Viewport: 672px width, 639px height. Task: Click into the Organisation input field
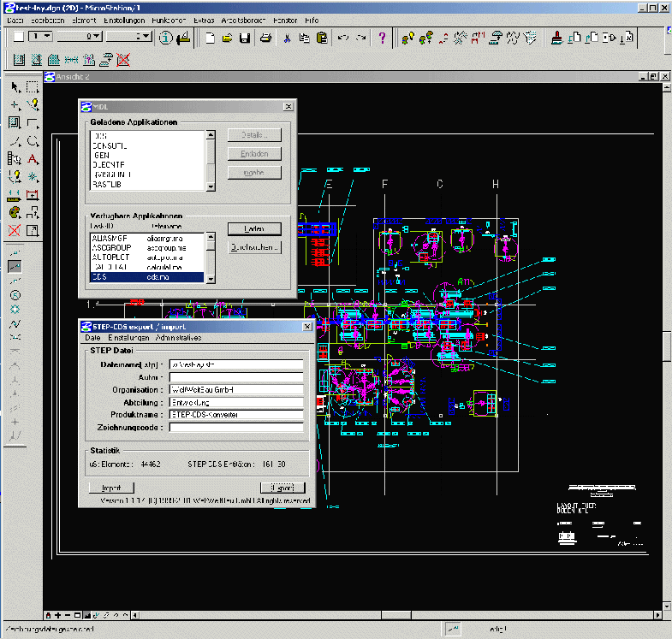pyautogui.click(x=236, y=390)
